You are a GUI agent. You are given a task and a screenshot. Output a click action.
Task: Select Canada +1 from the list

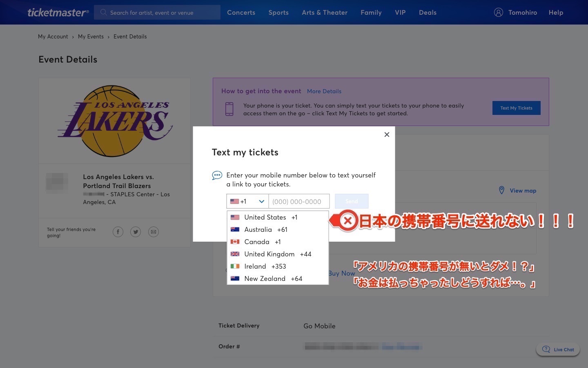(x=278, y=242)
